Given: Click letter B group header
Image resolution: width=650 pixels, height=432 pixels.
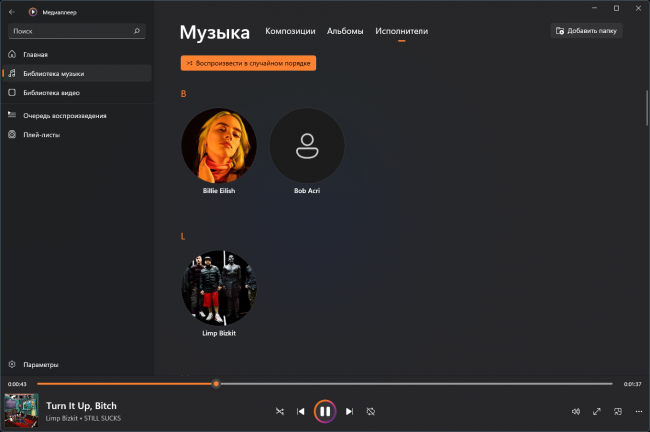Looking at the screenshot, I should 183,94.
